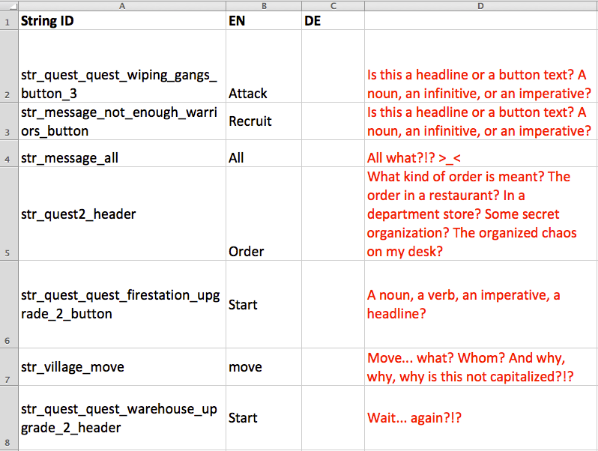
Task: Select row 3 header
Action: point(9,121)
